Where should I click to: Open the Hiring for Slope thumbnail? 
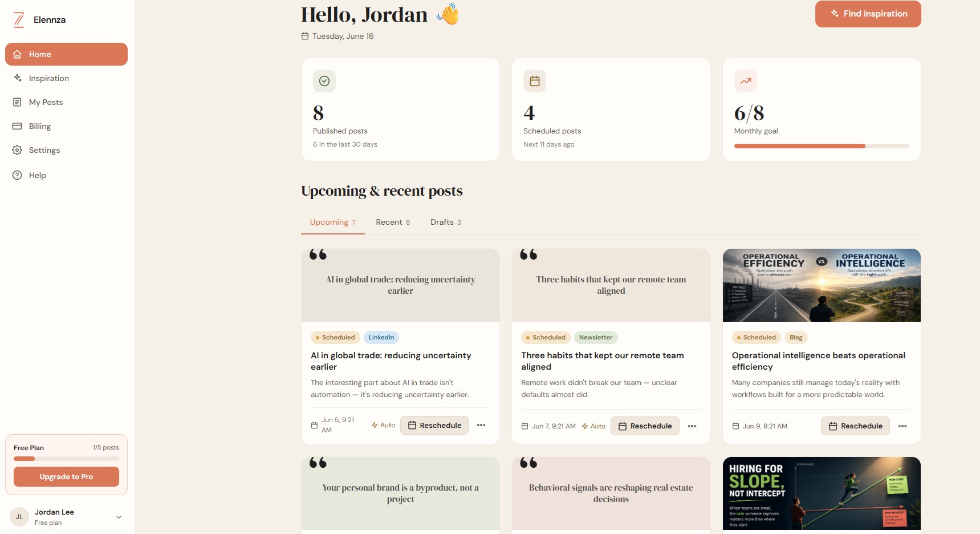click(x=822, y=494)
